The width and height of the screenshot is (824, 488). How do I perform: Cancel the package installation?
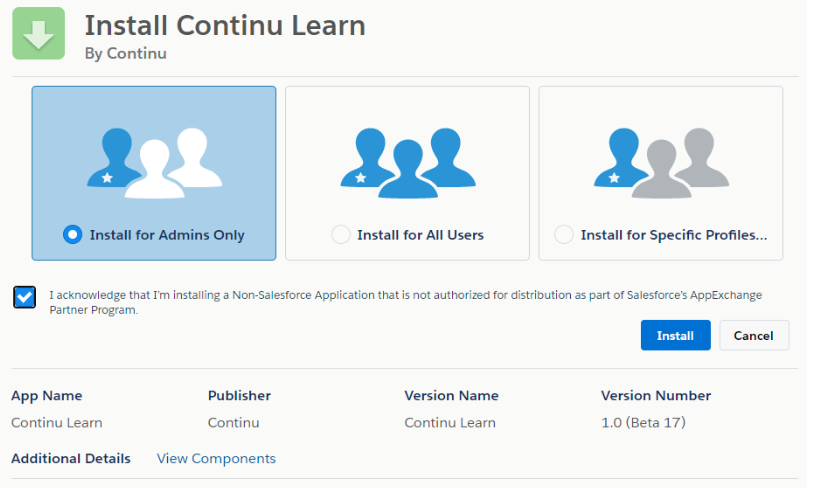click(x=754, y=336)
